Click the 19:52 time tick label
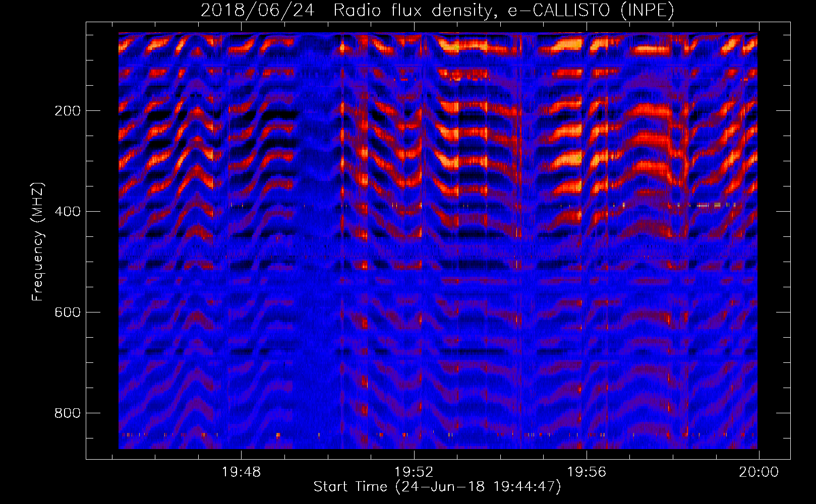The image size is (816, 504). click(x=414, y=472)
